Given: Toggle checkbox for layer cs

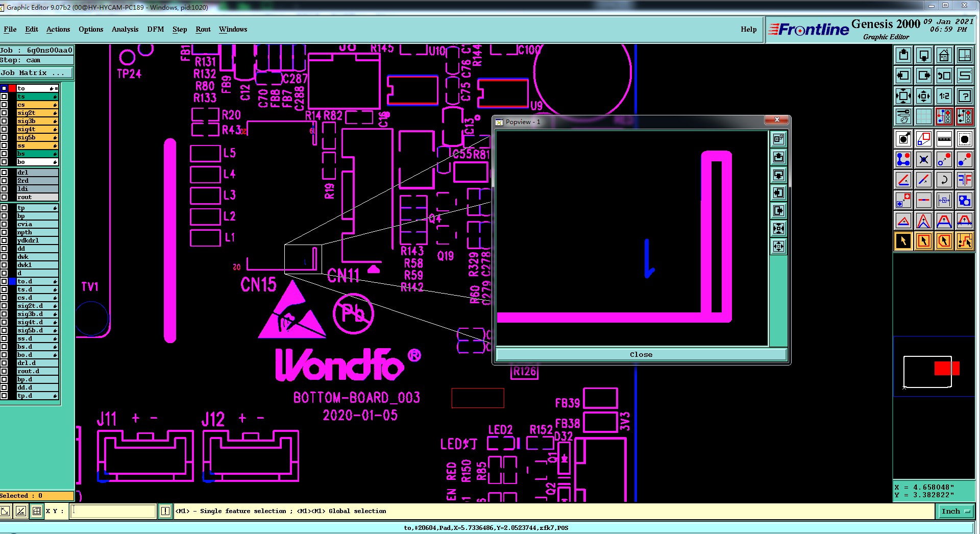Looking at the screenshot, I should [4, 105].
